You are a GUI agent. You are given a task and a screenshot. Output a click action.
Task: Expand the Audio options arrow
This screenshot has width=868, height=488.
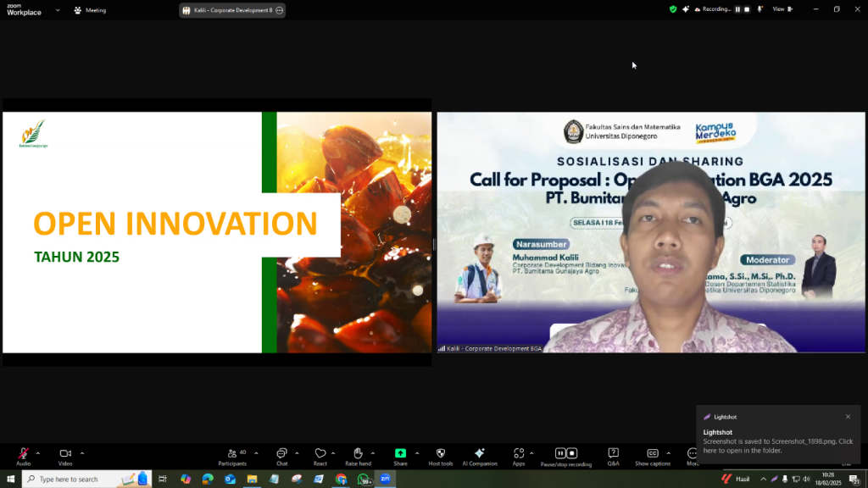click(x=38, y=452)
